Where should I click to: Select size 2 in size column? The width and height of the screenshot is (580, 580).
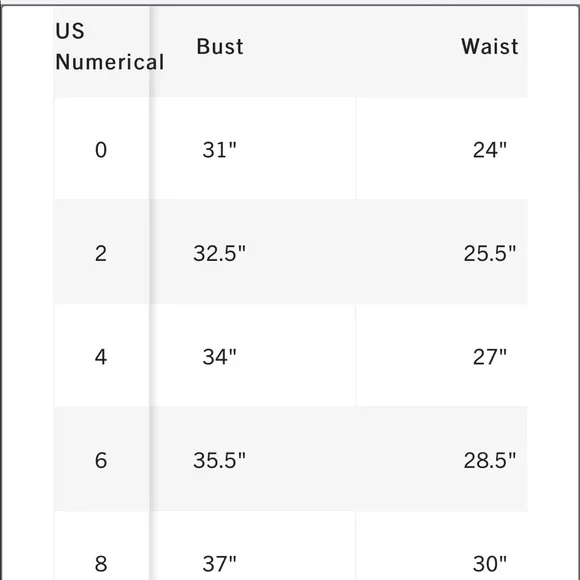[x=101, y=253]
